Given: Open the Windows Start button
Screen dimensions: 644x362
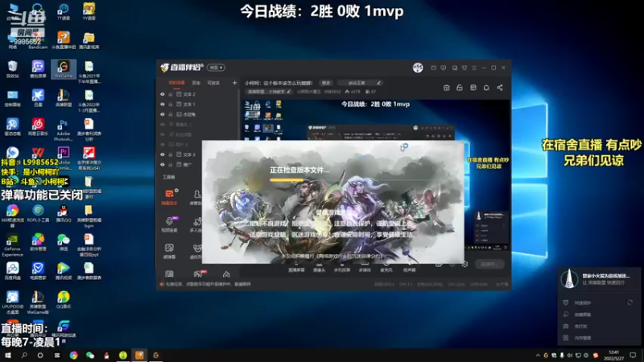Looking at the screenshot, I should coord(8,356).
